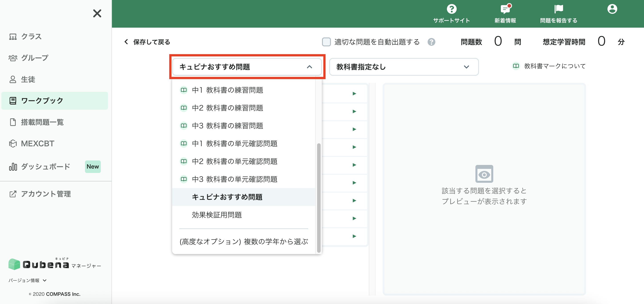Enable 適切な問題を自動出題する checkbox
The width and height of the screenshot is (644, 304).
[x=326, y=42]
